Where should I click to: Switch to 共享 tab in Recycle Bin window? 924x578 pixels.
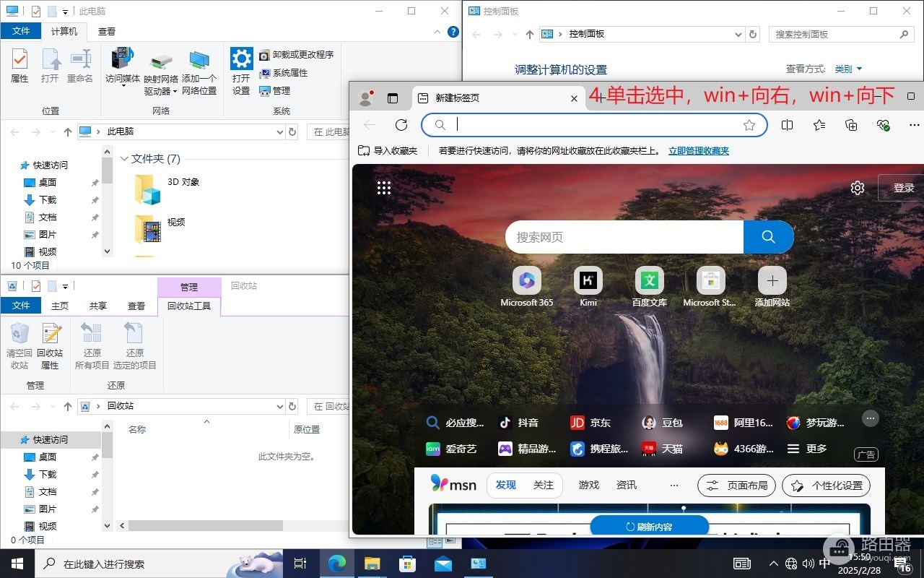tap(98, 306)
